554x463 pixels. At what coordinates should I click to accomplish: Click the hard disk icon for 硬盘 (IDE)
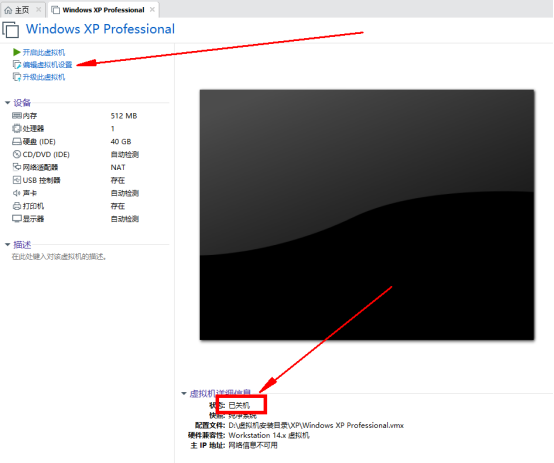pos(17,141)
